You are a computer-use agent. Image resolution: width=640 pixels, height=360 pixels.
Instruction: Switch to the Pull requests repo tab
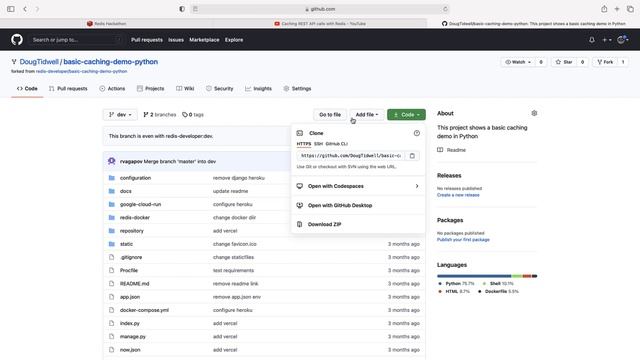(68, 89)
